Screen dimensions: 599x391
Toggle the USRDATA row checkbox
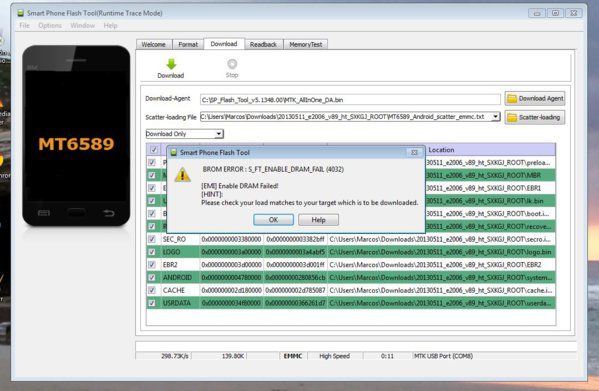pyautogui.click(x=152, y=303)
